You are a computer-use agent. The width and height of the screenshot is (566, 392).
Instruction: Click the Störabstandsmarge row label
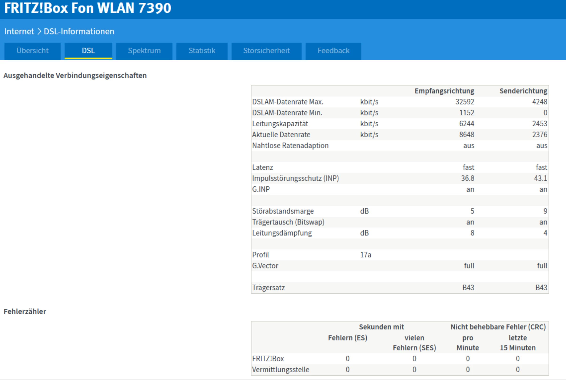283,211
